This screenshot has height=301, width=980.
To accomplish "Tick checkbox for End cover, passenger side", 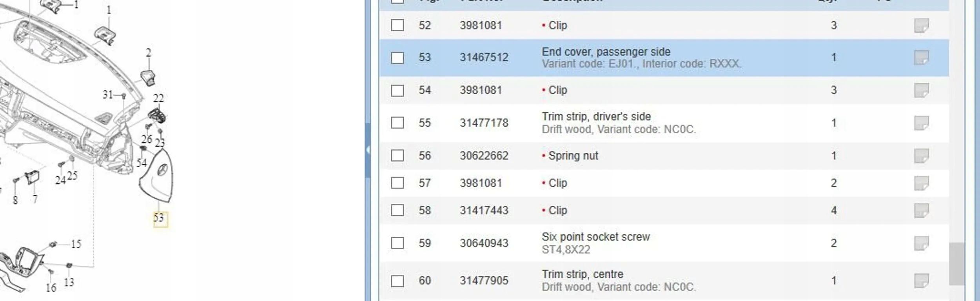I will pos(397,58).
